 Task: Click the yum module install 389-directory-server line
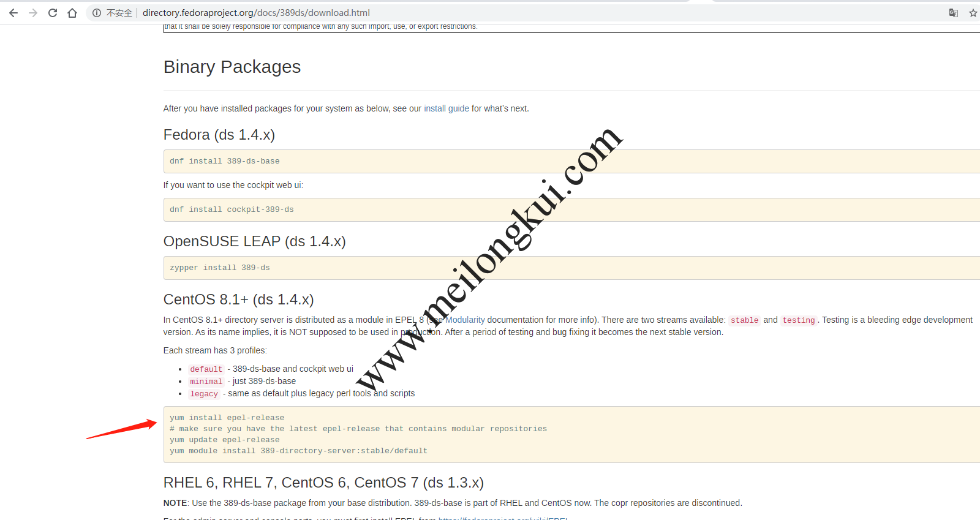pyautogui.click(x=299, y=451)
